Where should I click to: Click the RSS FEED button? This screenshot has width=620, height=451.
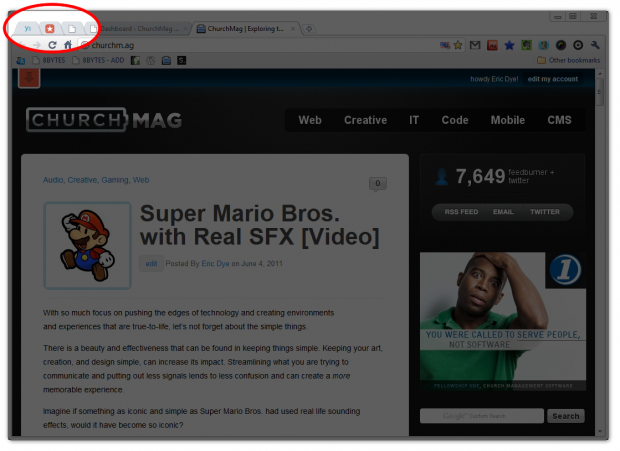pos(461,212)
